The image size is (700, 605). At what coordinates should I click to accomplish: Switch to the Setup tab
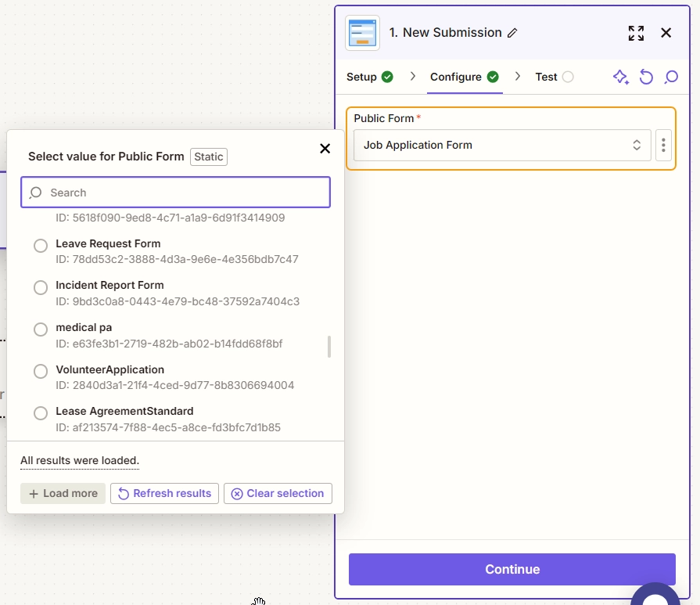coord(370,77)
